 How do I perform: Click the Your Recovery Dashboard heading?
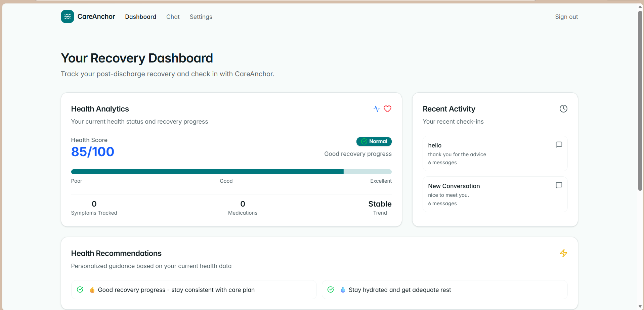[137, 58]
